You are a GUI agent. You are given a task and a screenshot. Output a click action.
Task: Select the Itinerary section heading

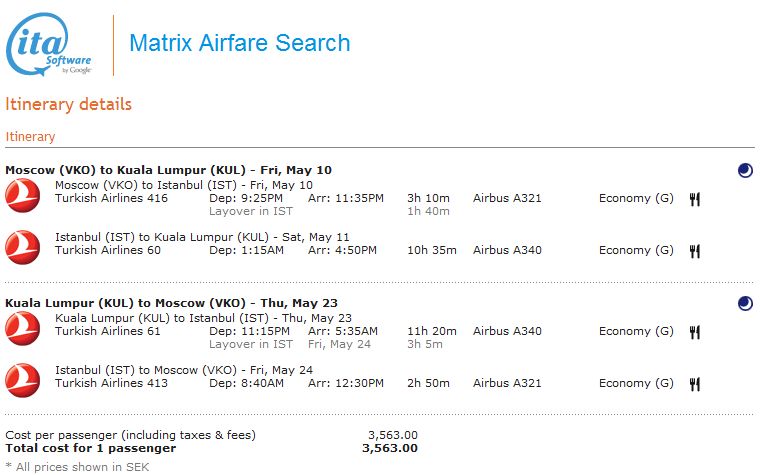coord(31,137)
